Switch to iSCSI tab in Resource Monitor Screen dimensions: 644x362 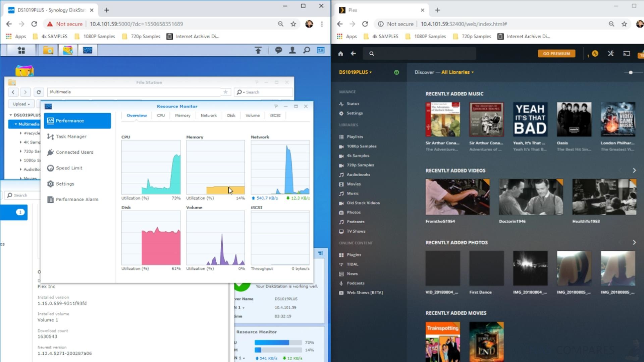pos(275,115)
